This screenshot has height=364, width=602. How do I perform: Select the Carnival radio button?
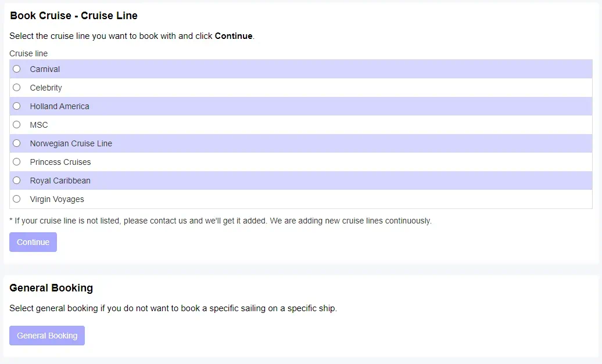(17, 69)
